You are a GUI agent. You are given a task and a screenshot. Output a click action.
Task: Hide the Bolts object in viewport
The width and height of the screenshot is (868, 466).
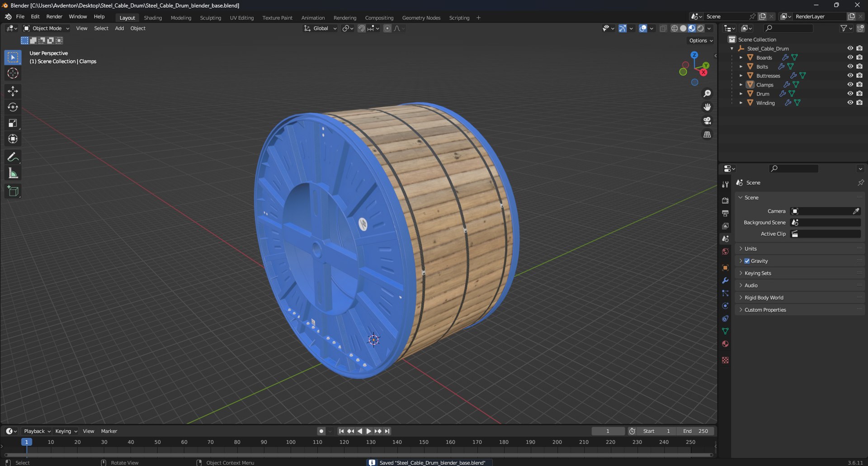[850, 67]
